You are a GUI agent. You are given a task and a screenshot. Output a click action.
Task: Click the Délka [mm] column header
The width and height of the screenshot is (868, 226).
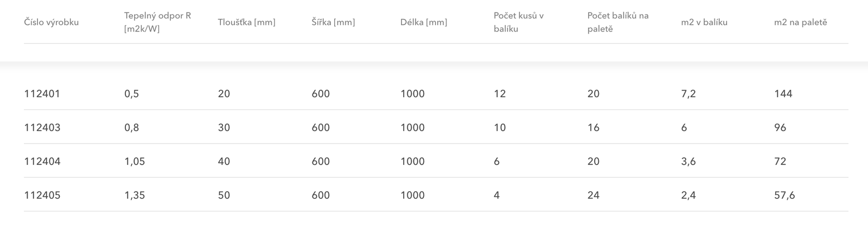(424, 22)
